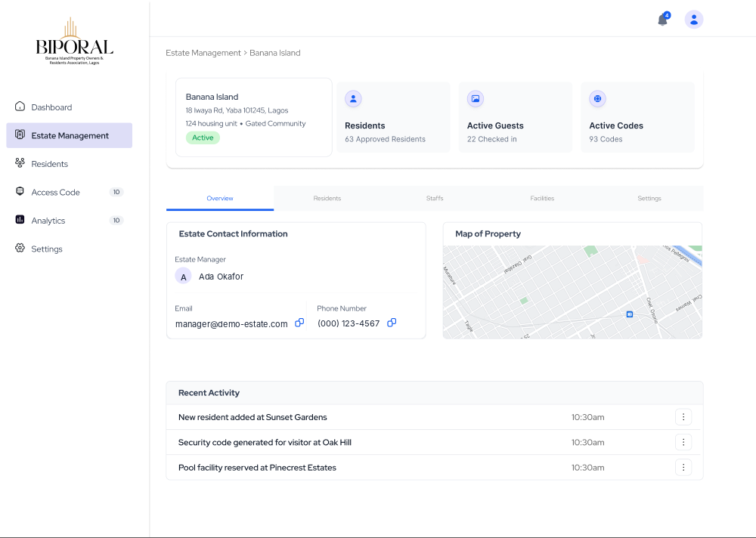Select Estate Management in the sidebar
The width and height of the screenshot is (756, 538).
coord(70,135)
